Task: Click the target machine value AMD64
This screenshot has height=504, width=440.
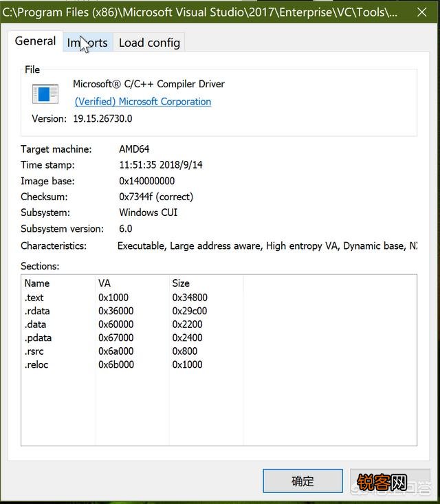Action: click(x=134, y=149)
